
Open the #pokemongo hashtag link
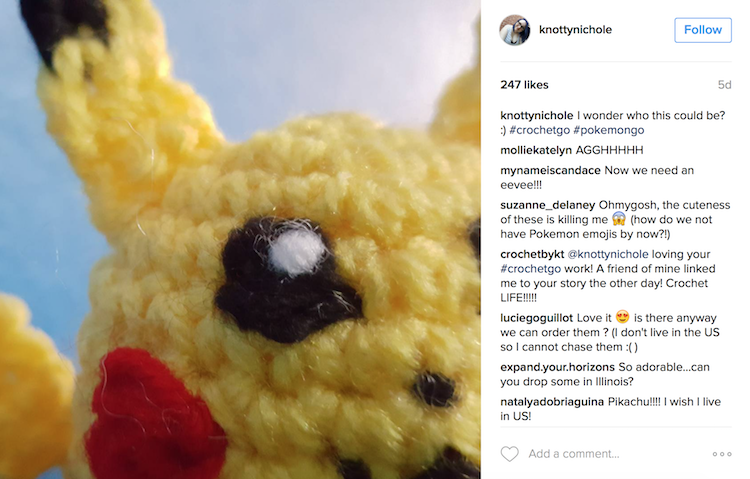[608, 130]
